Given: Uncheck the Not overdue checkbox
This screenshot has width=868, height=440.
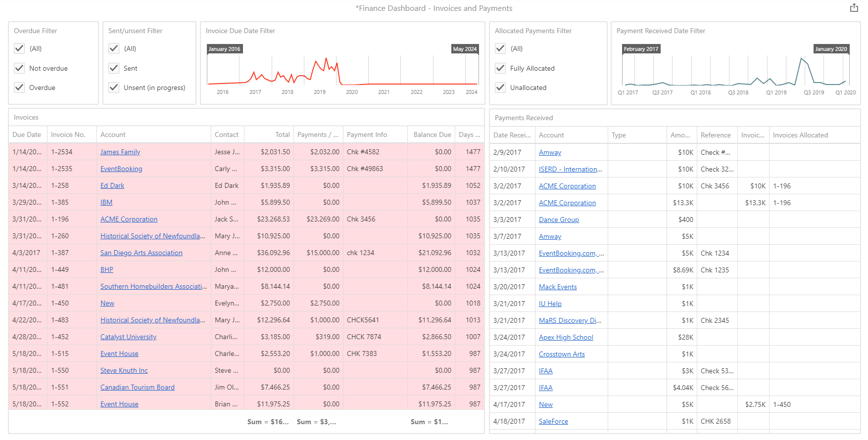Looking at the screenshot, I should [x=19, y=68].
